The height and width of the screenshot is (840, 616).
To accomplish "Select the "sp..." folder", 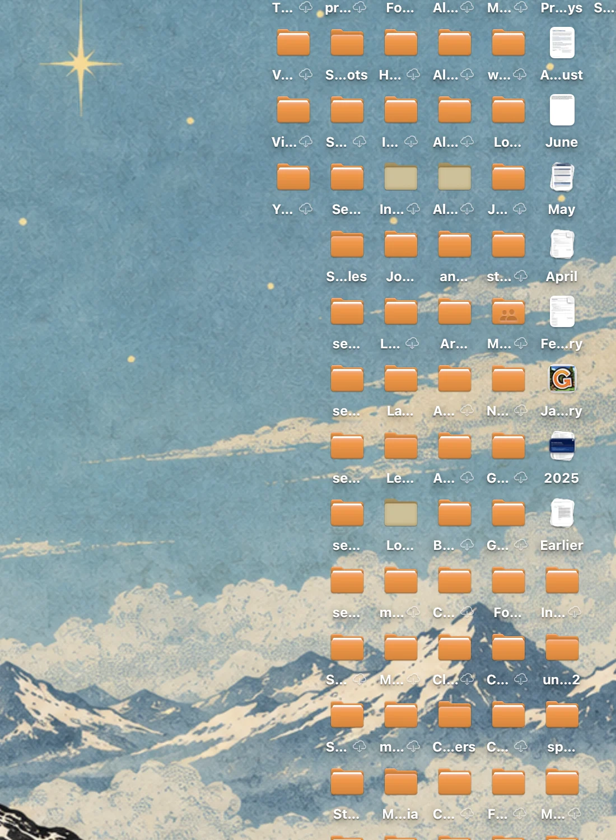I will [562, 716].
